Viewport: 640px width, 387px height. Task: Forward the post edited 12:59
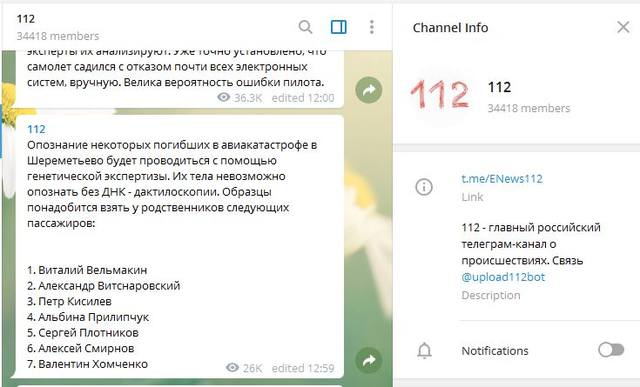coord(369,360)
